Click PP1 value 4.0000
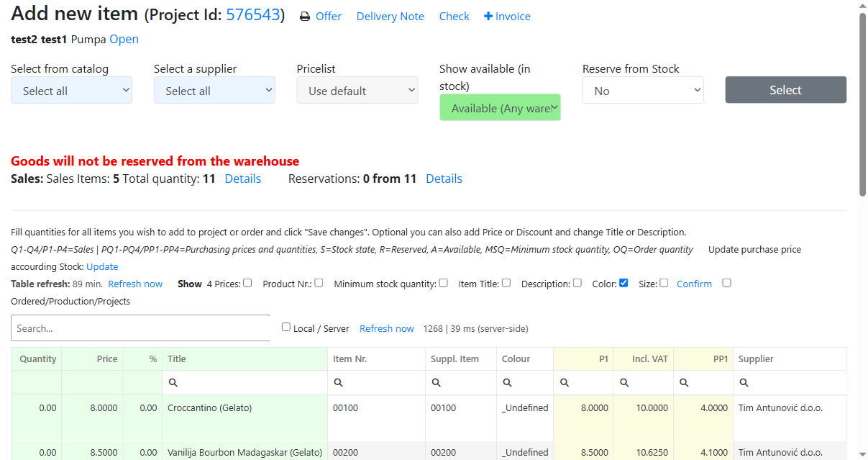Screen dimensions: 868x460 (x=714, y=407)
